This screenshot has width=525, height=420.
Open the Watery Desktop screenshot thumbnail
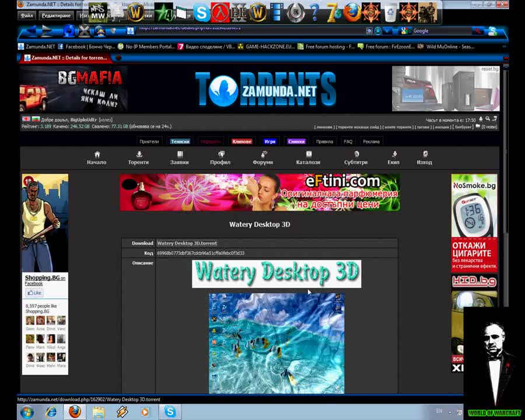(276, 344)
